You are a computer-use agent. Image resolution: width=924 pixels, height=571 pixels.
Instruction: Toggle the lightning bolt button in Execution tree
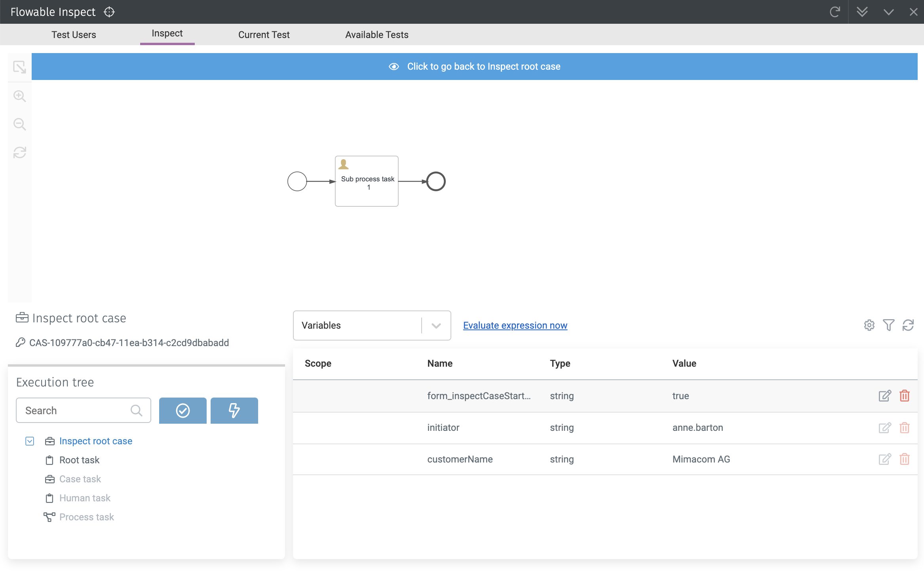234,411
